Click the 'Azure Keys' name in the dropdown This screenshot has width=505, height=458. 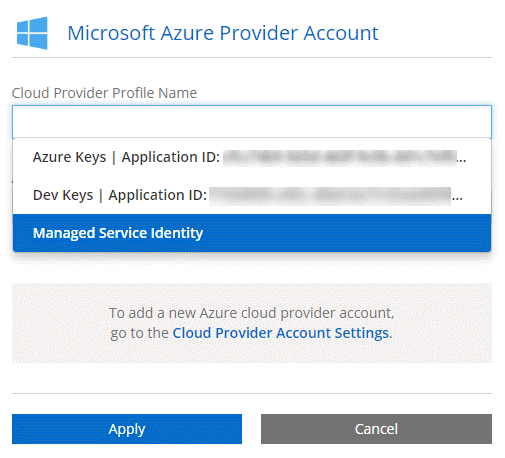[69, 157]
